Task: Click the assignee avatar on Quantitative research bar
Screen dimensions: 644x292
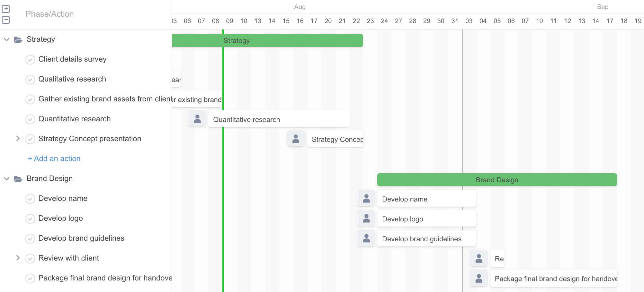Action: 197,118
